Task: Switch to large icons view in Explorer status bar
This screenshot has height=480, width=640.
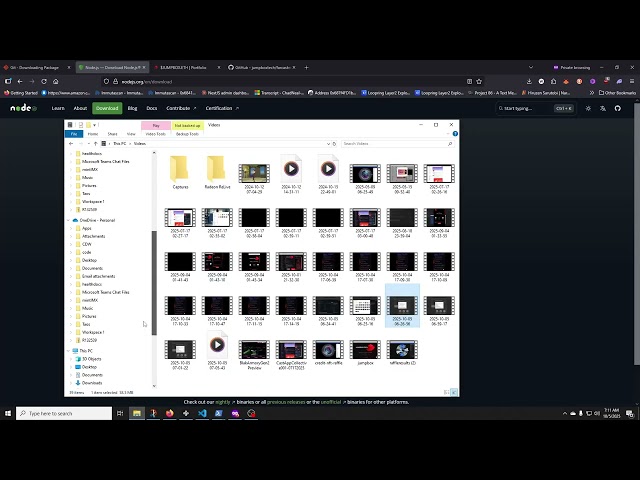Action: click(454, 392)
